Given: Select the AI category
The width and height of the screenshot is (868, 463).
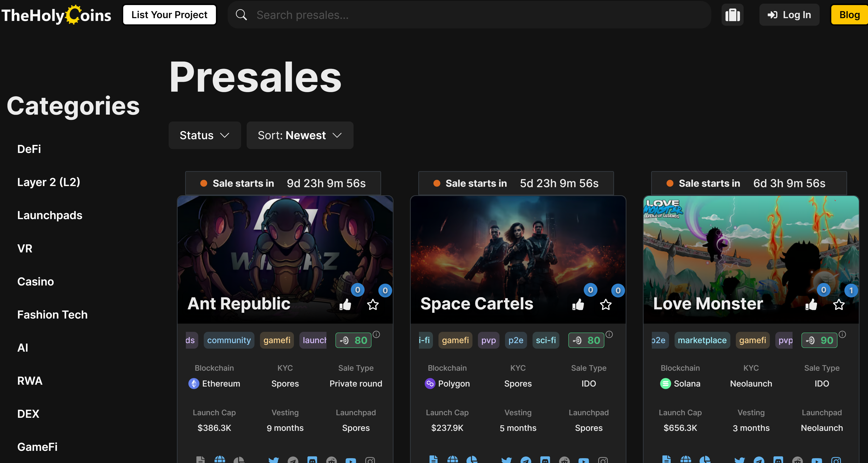Looking at the screenshot, I should 22,347.
